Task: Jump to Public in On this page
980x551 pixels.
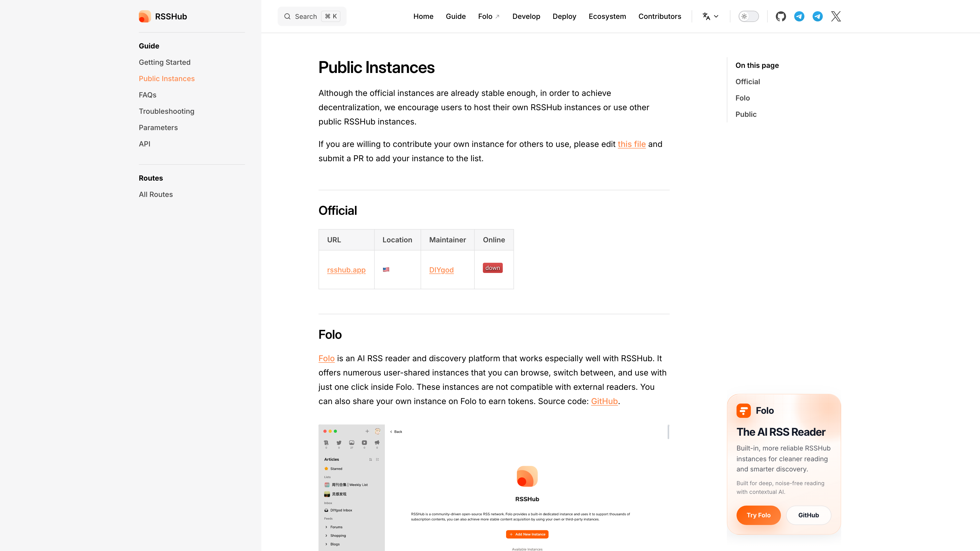Action: click(746, 115)
